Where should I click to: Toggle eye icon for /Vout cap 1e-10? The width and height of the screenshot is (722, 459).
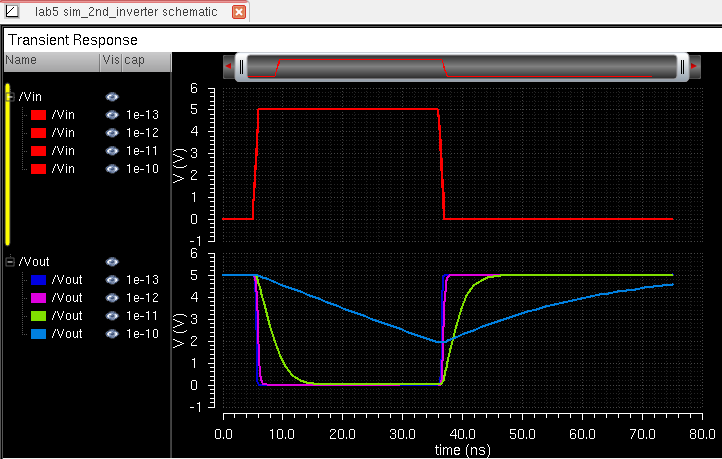112,334
